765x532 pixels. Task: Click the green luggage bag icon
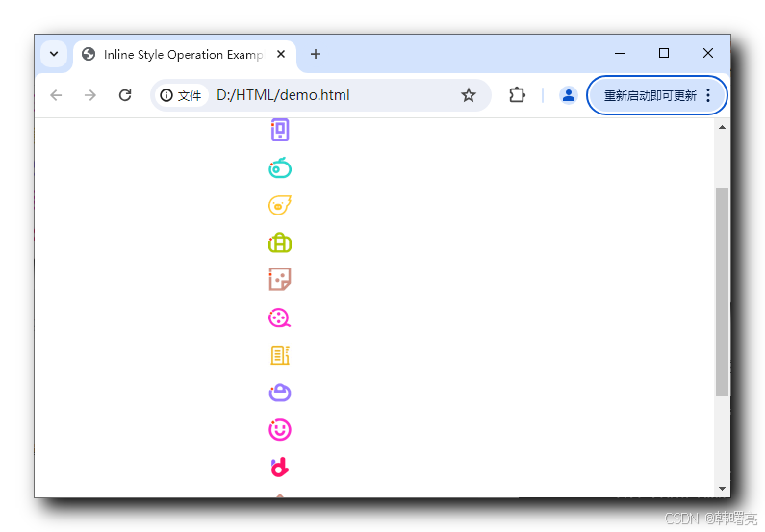[x=280, y=242]
